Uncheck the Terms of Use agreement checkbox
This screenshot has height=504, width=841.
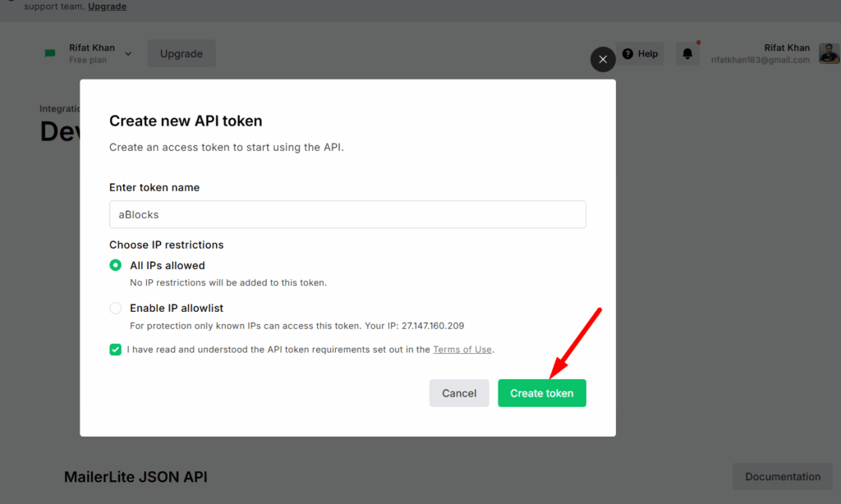[115, 350]
